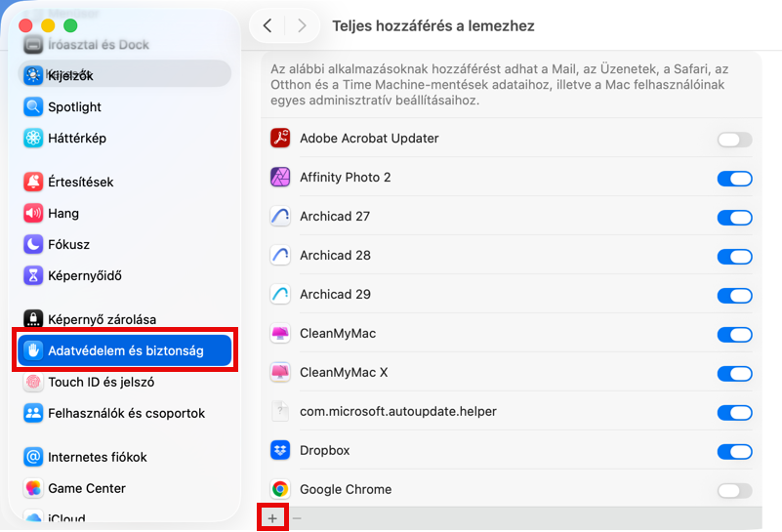Click the Képernyőidő hourglass icon
Screen dimensions: 782x532
pyautogui.click(x=33, y=275)
